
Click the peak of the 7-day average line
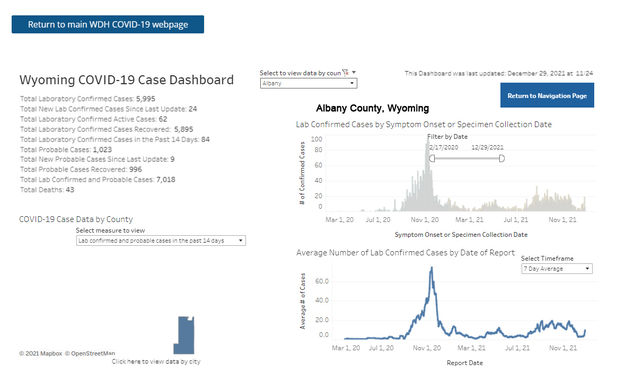(x=432, y=268)
